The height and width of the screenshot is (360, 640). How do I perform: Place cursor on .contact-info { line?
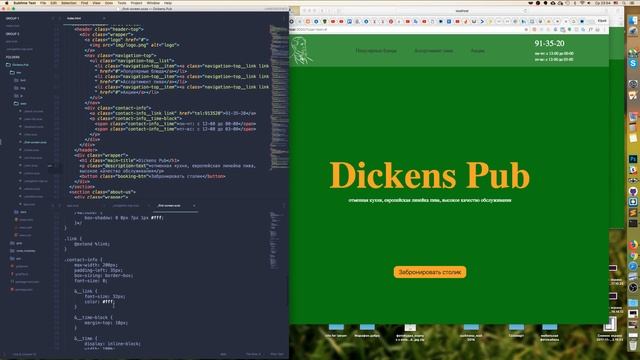(x=84, y=260)
